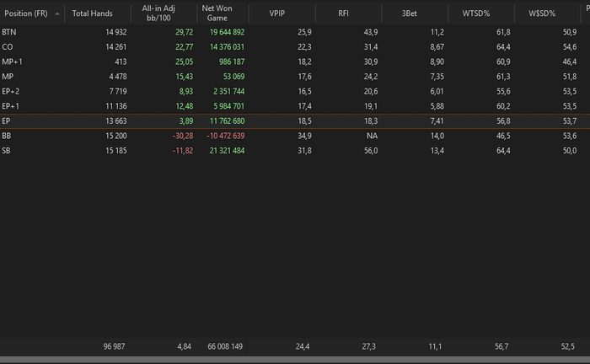Click BB bb/100 value -30,28
The height and width of the screenshot is (364, 590).
point(183,136)
